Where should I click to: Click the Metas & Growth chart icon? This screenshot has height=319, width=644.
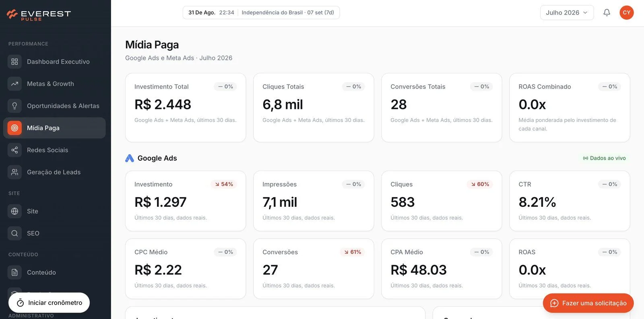pos(14,84)
